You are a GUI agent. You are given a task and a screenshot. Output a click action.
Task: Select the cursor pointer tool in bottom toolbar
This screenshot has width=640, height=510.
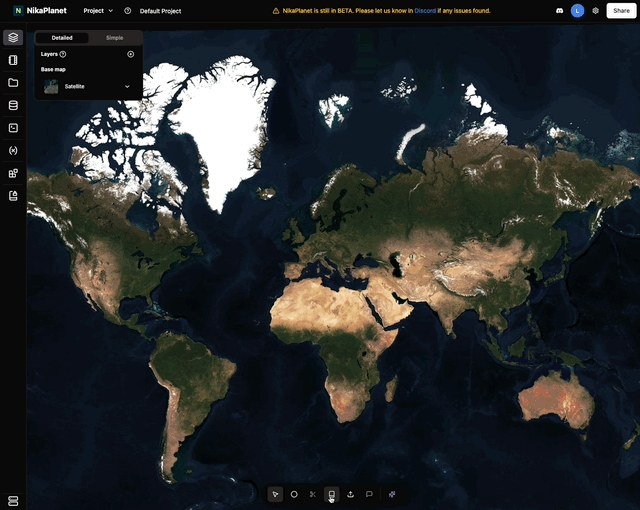(276, 494)
